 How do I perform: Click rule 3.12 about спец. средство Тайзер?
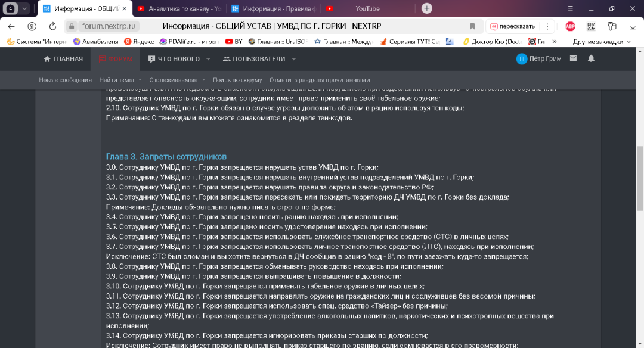pos(277,306)
